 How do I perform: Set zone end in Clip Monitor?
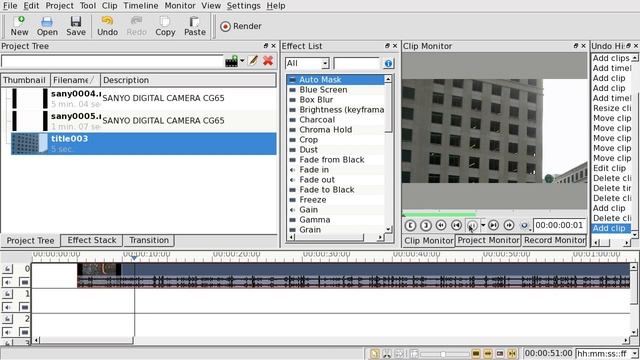point(425,225)
